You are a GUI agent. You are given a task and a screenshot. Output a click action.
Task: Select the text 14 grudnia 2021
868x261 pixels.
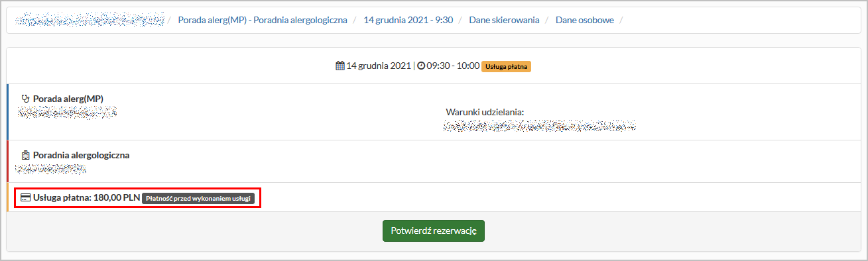coord(379,66)
